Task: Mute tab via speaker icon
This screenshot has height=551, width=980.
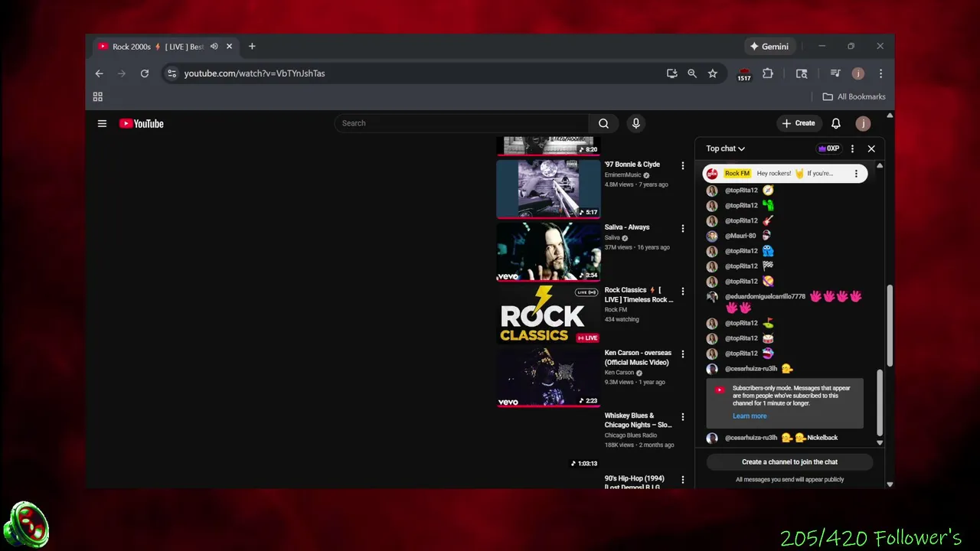Action: [x=214, y=47]
